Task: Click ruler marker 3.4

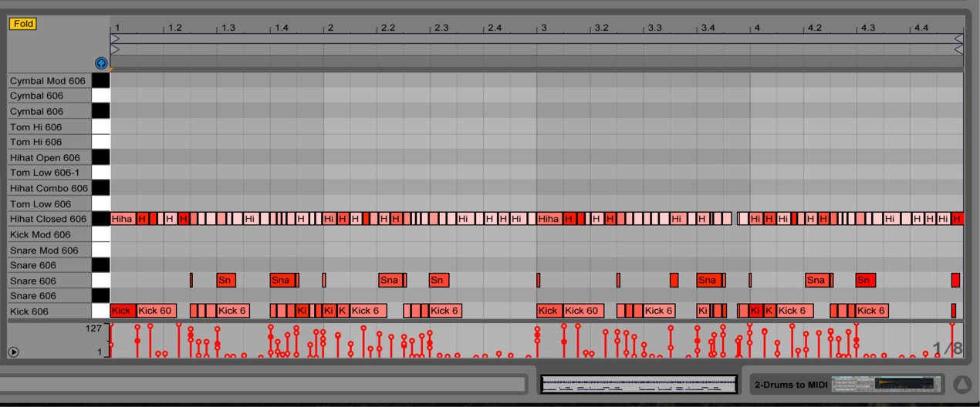Action: click(708, 28)
